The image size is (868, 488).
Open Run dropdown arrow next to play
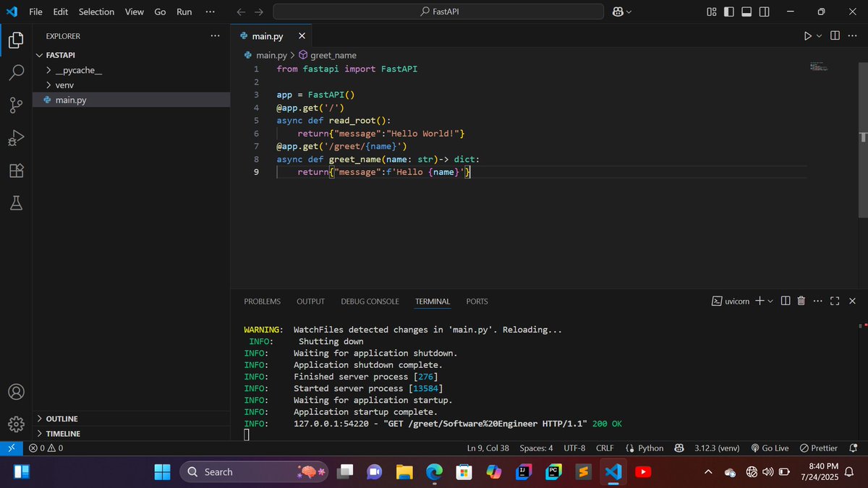click(820, 35)
